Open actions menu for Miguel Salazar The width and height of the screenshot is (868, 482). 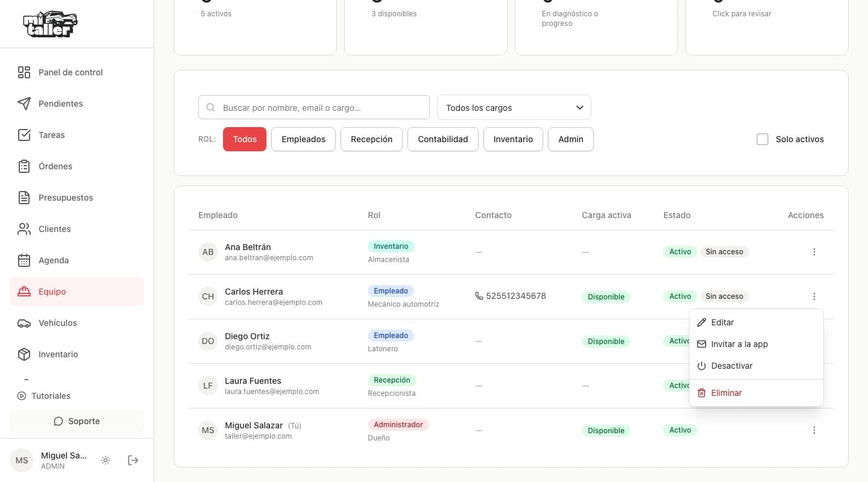[814, 430]
